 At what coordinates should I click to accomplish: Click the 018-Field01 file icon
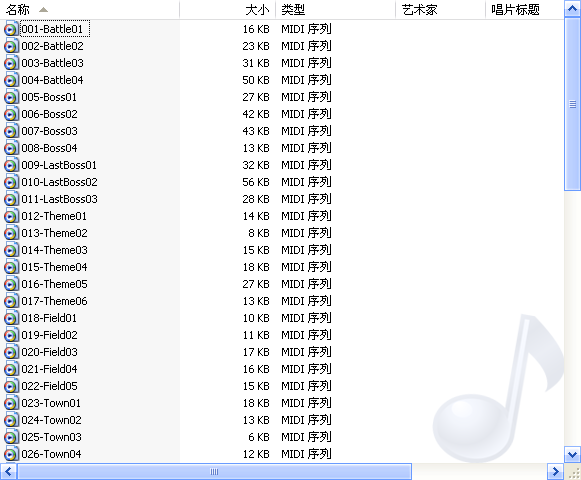click(11, 318)
